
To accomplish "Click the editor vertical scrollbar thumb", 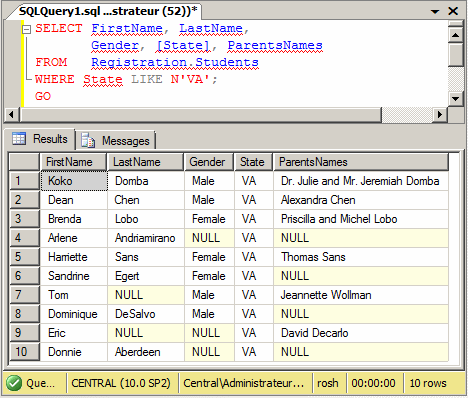I will [x=455, y=54].
